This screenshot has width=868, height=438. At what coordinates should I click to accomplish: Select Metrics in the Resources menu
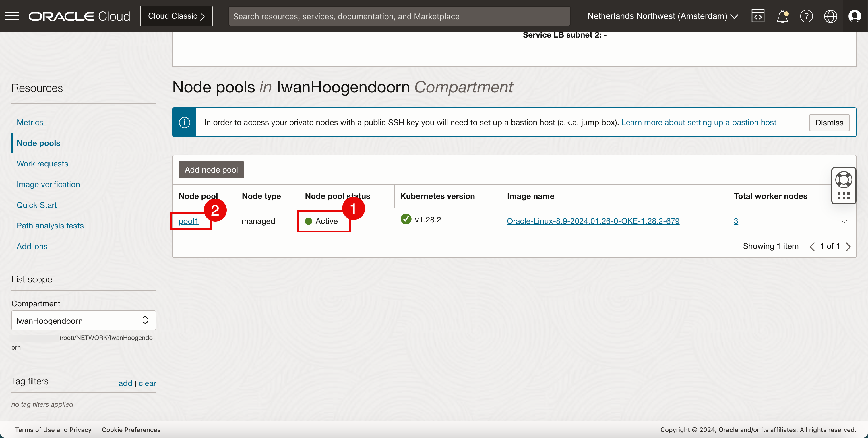point(30,122)
